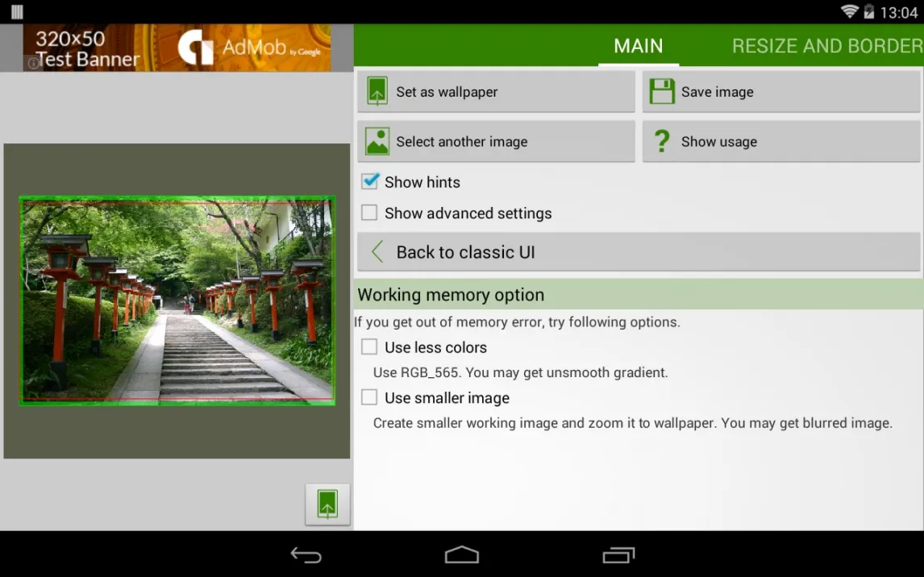Image resolution: width=924 pixels, height=577 pixels.
Task: Click the picture icon for Select another image
Action: click(x=377, y=142)
